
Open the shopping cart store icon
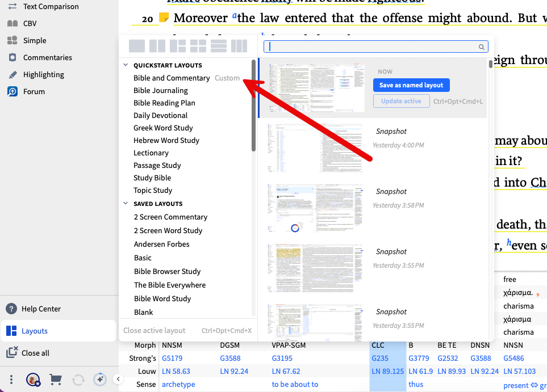[x=56, y=380]
